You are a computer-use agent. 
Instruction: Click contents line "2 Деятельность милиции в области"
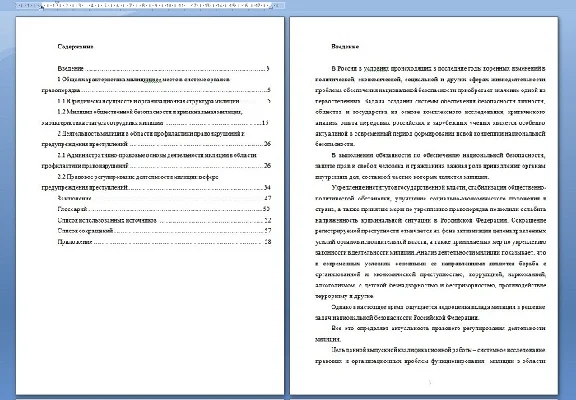(x=151, y=133)
